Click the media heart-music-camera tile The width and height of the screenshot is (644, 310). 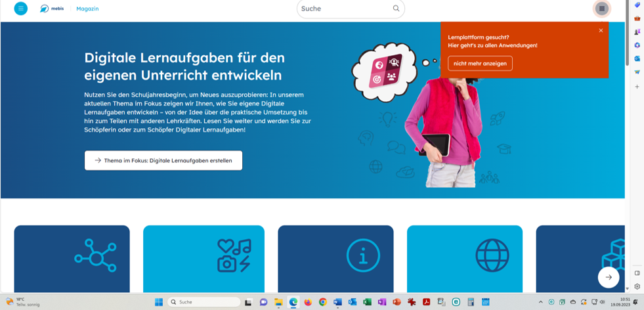click(x=204, y=259)
